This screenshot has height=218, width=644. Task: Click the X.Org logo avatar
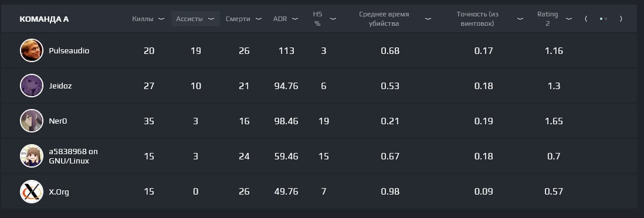(x=32, y=191)
